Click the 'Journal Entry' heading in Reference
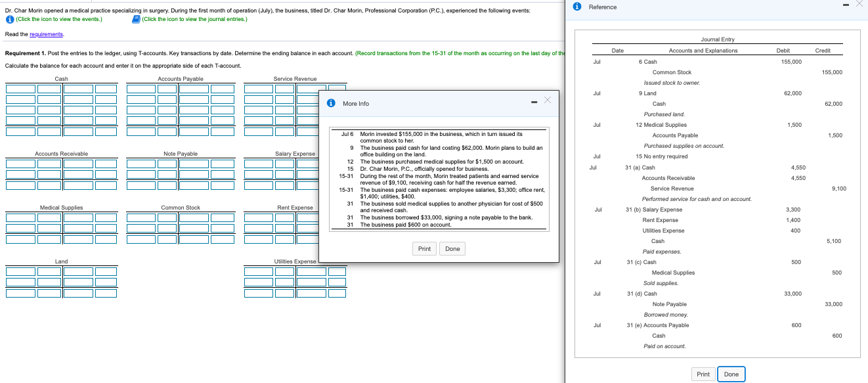The image size is (868, 383). [x=718, y=39]
